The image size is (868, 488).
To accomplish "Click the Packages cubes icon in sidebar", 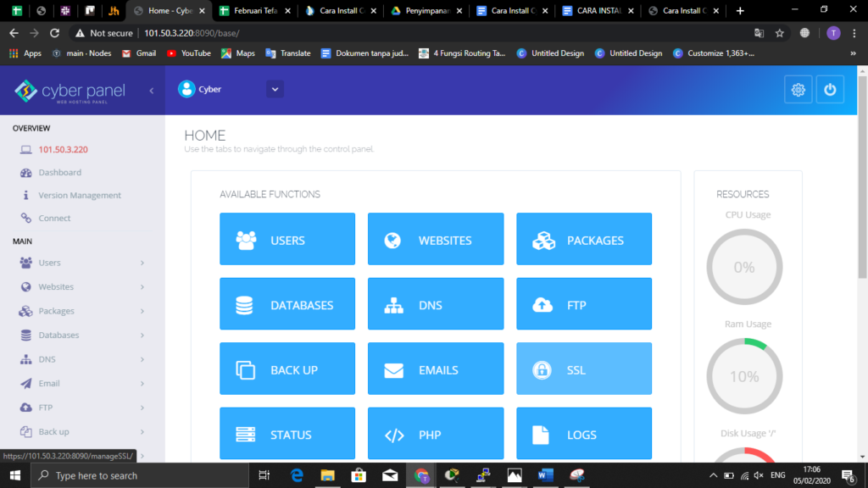I will (26, 311).
